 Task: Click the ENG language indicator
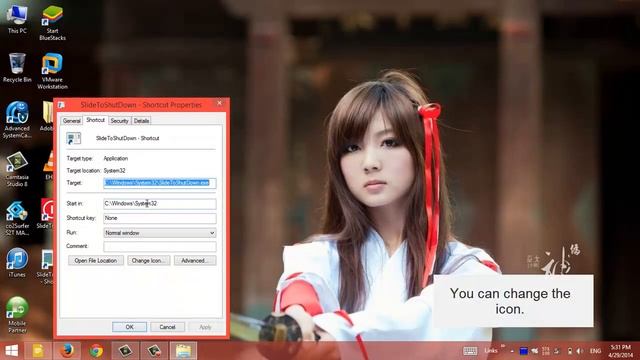[595, 351]
